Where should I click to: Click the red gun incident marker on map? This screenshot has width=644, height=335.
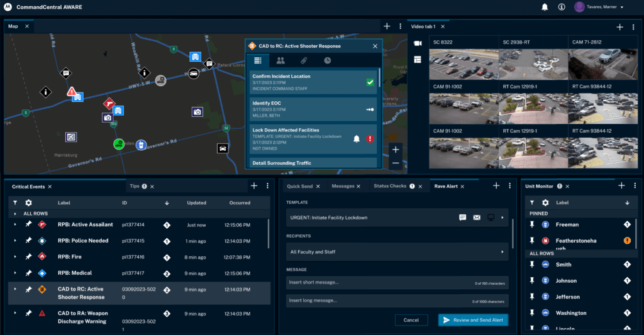109,103
